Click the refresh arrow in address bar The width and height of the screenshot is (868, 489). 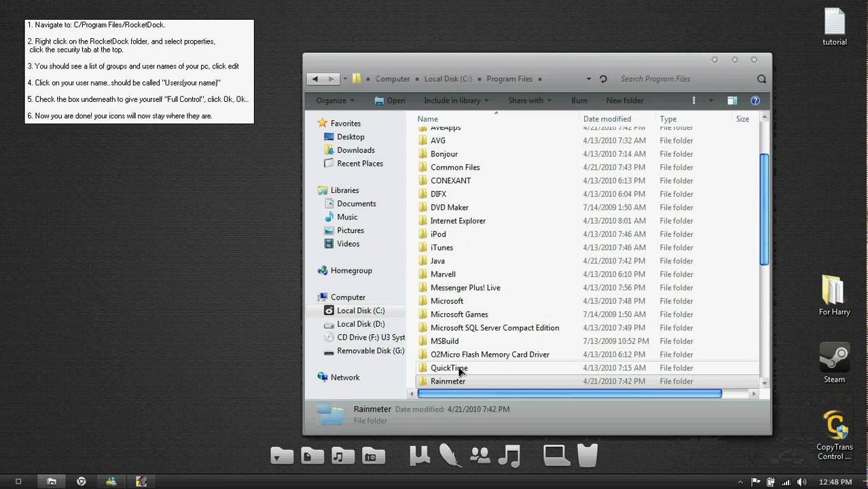click(603, 79)
